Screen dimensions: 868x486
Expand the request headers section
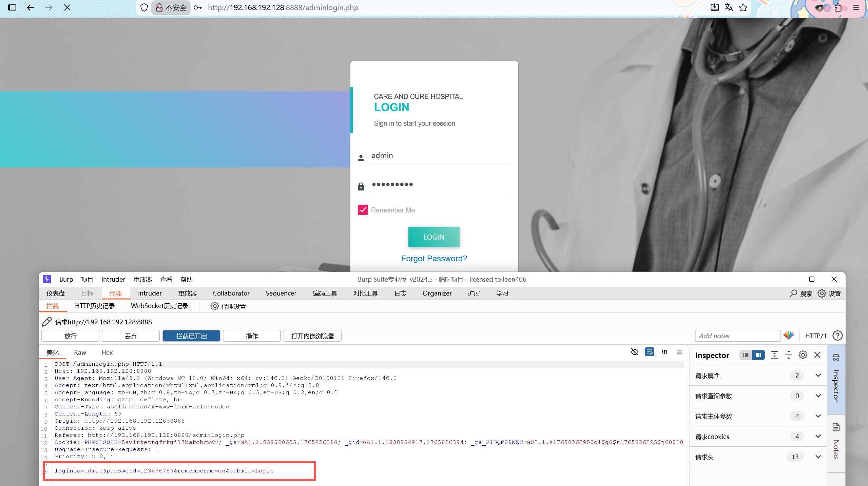tap(818, 457)
